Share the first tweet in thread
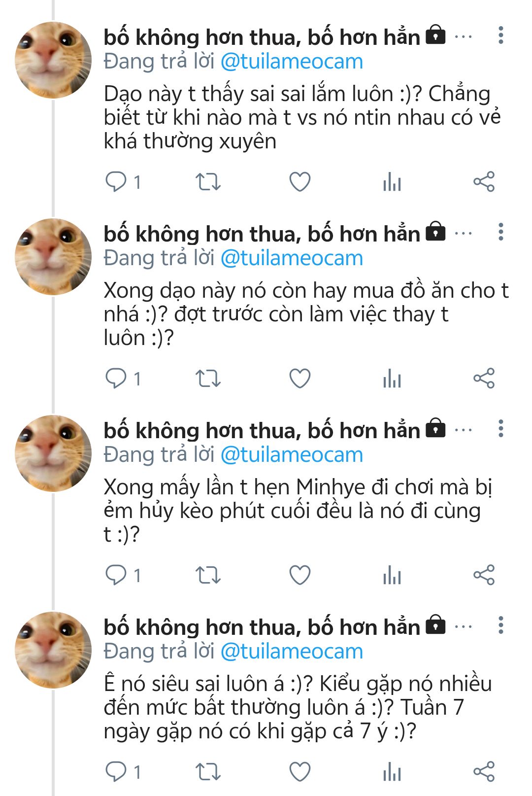This screenshot has width=532, height=796. [x=484, y=182]
